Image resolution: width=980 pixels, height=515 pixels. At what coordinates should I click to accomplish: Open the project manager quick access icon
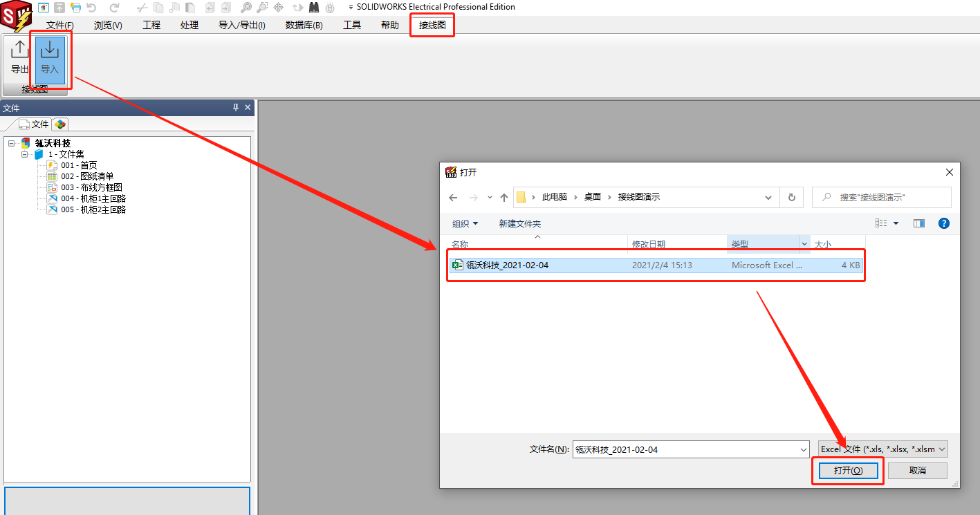(44, 8)
